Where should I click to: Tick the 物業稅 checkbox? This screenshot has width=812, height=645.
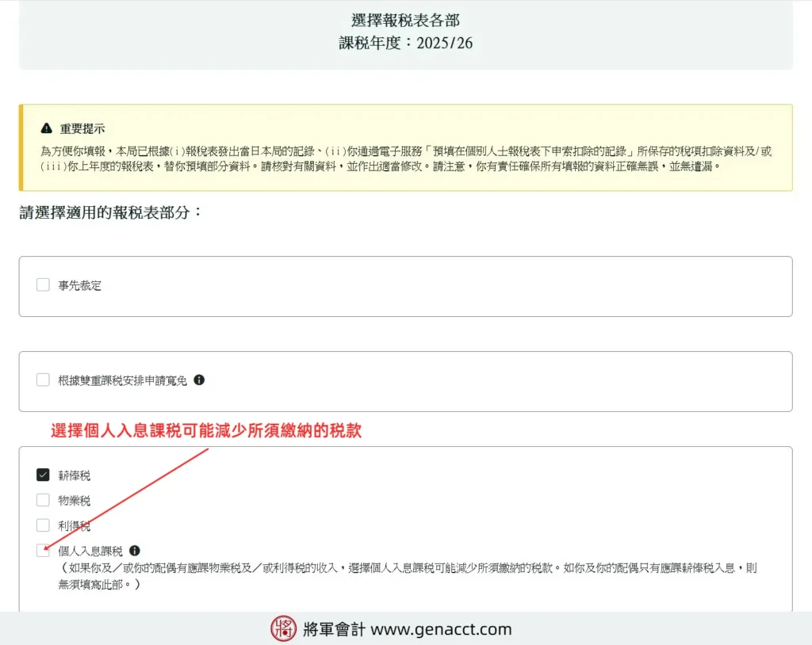(x=43, y=500)
